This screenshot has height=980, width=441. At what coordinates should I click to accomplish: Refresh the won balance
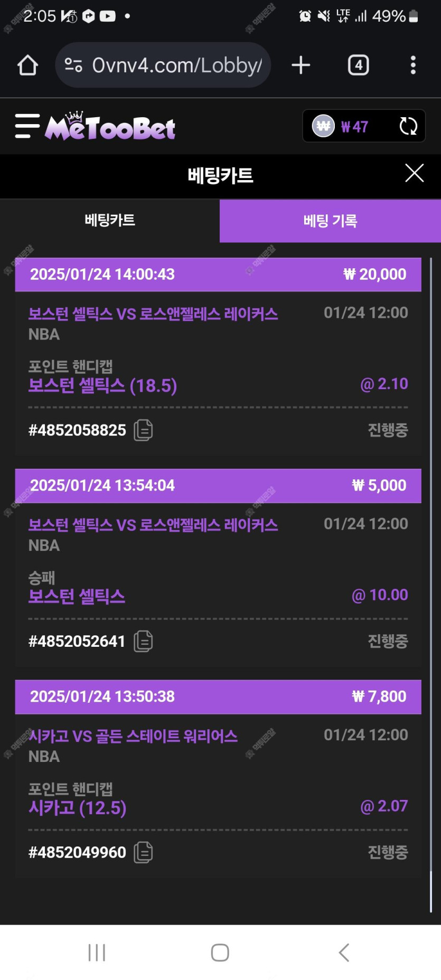408,126
